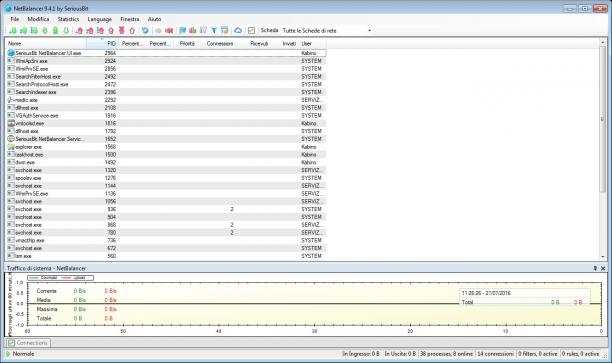The width and height of the screenshot is (612, 363).
Task: Click the first red upload priority icon
Action: 79,30
